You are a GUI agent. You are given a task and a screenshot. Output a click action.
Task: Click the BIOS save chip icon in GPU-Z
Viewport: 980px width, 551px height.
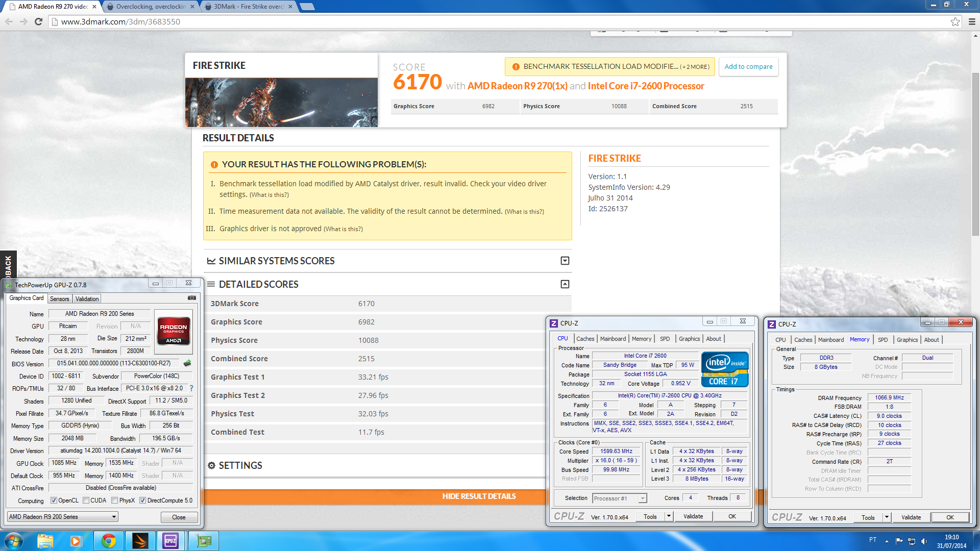point(187,363)
